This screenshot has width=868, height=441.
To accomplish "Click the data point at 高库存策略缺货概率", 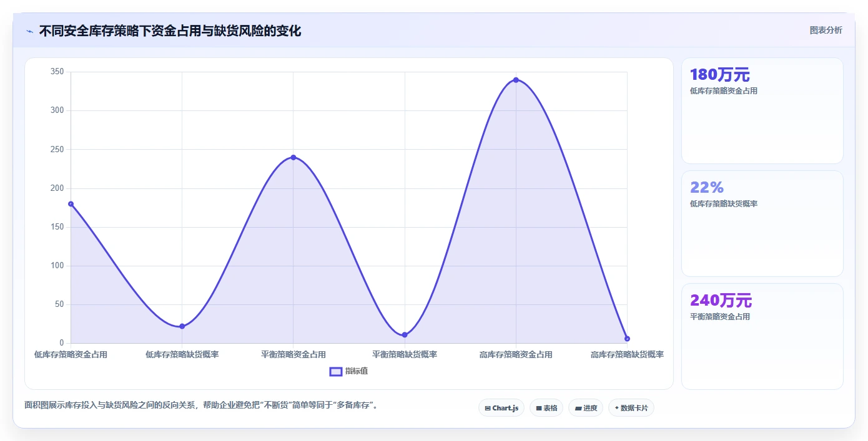I will [627, 339].
